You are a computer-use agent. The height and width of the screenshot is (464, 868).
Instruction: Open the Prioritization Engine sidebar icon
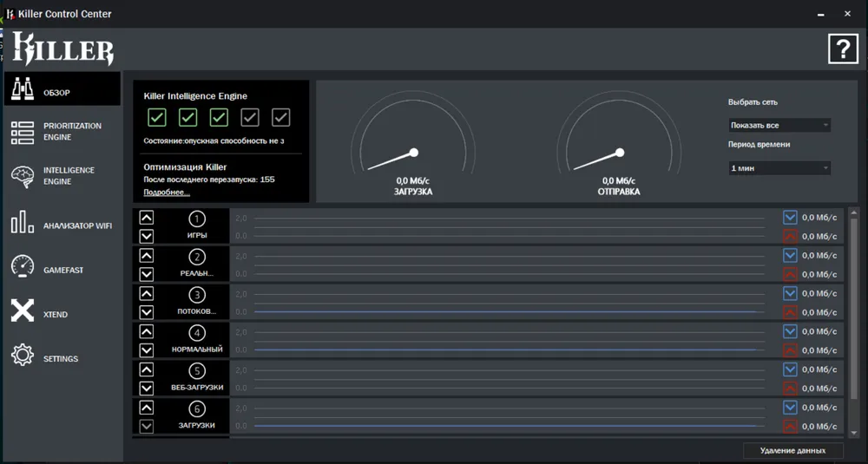tap(23, 132)
